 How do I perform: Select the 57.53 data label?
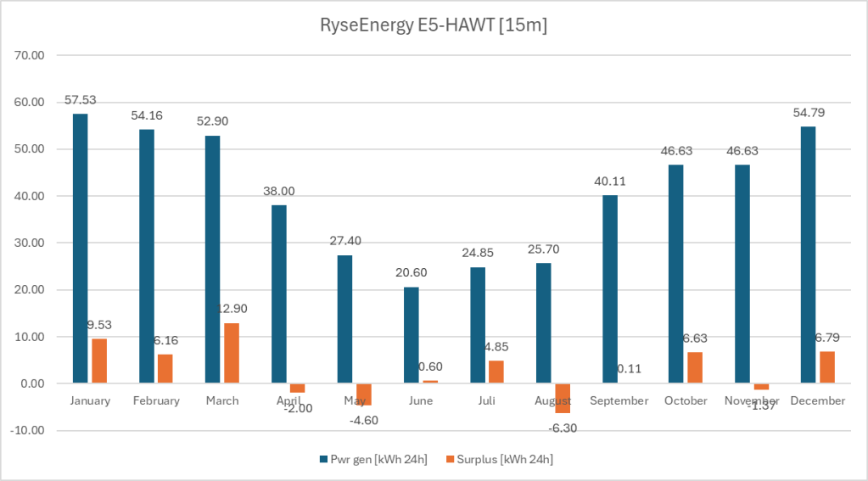click(x=81, y=100)
